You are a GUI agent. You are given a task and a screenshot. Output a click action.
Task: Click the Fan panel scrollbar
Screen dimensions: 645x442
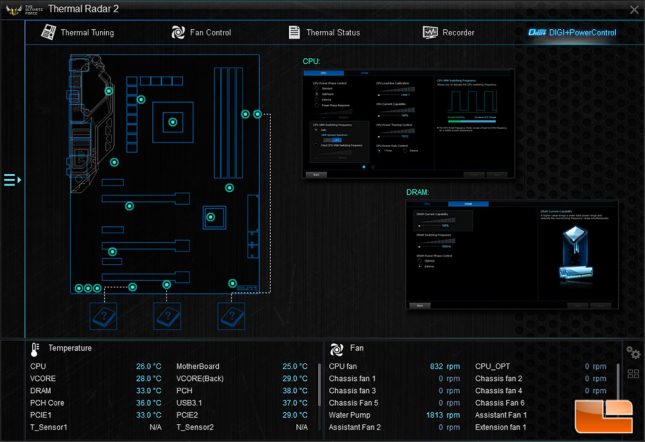[618, 384]
